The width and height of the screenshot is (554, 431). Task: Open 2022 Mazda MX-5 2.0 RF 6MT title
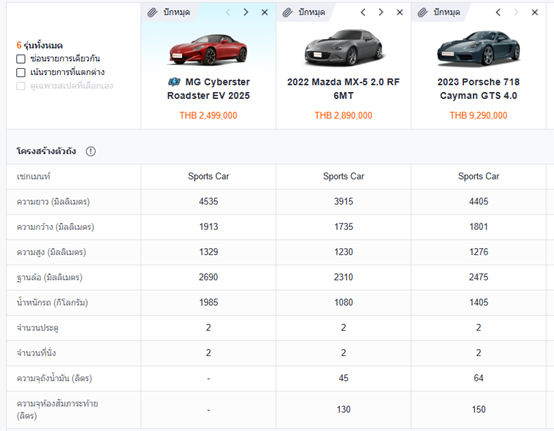coord(343,89)
